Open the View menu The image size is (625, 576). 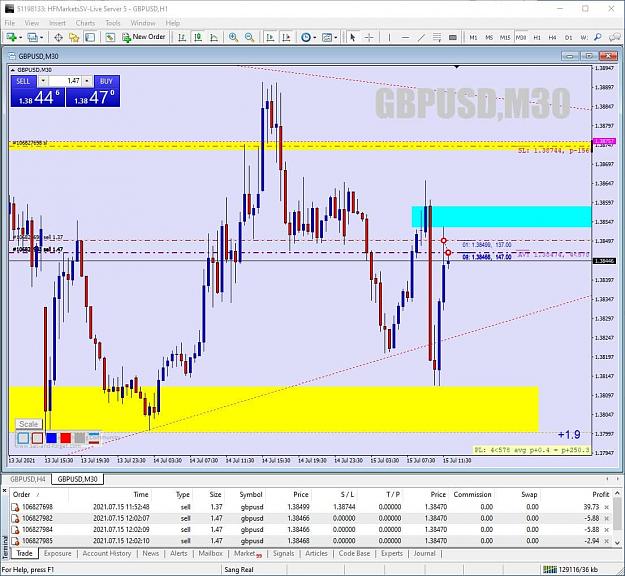point(32,23)
